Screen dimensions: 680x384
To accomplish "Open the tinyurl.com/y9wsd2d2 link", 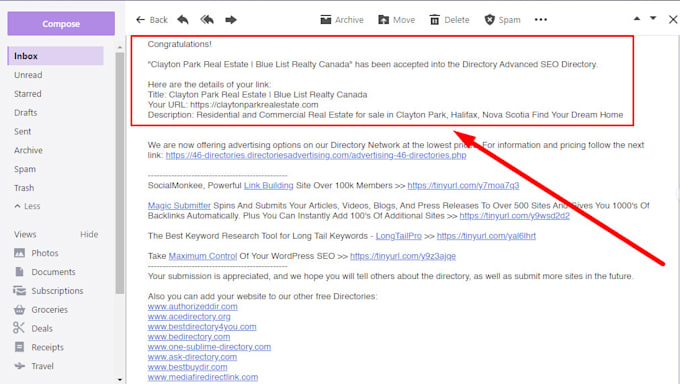I will coord(514,216).
